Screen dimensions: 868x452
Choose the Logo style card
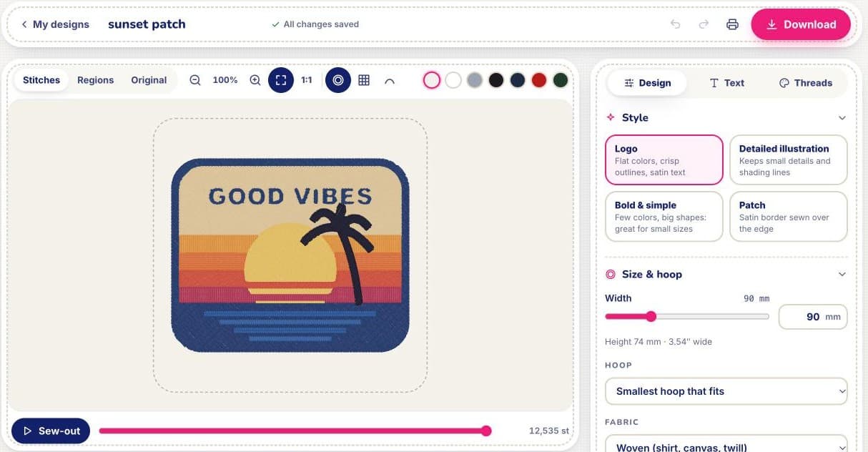[664, 159]
